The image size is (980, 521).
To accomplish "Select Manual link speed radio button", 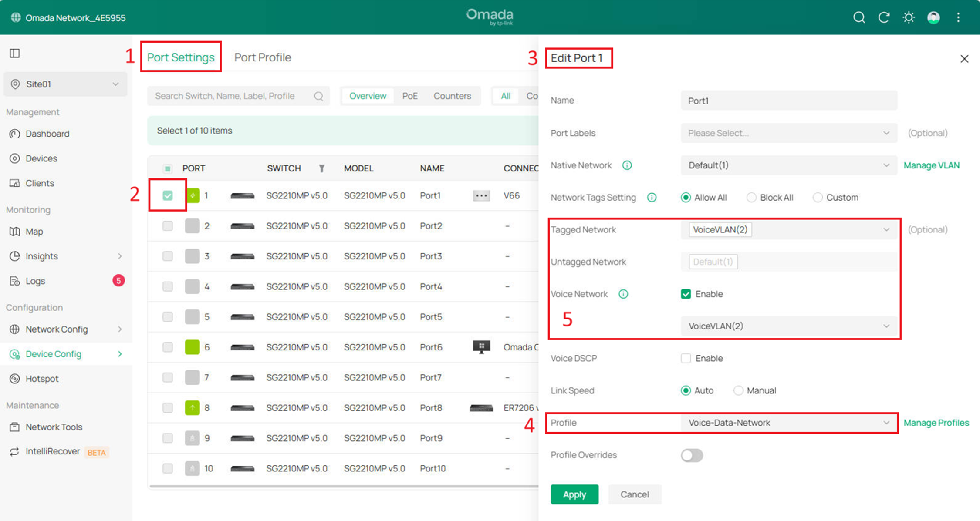I will coord(738,391).
